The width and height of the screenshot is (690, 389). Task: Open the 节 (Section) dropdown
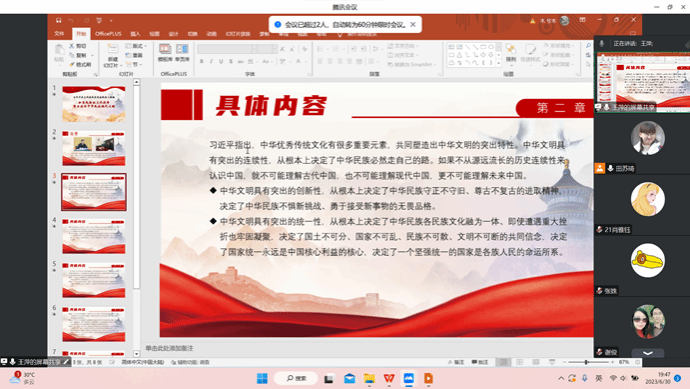tap(133, 64)
